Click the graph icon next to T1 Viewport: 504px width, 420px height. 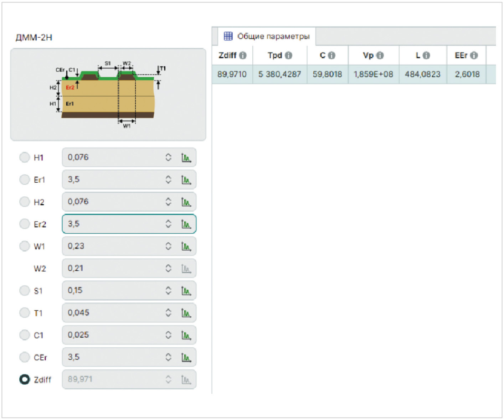coord(186,313)
